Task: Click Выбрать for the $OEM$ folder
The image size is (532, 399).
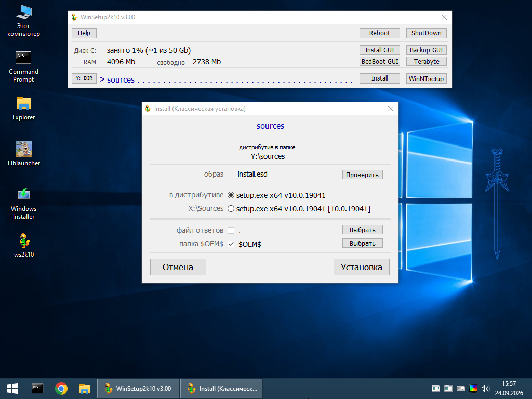Action: tap(362, 243)
